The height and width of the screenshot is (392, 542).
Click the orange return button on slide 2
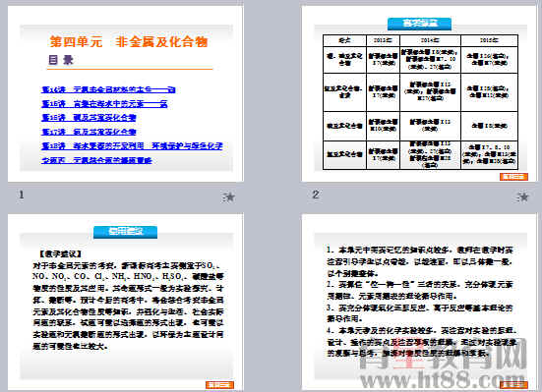click(x=513, y=177)
